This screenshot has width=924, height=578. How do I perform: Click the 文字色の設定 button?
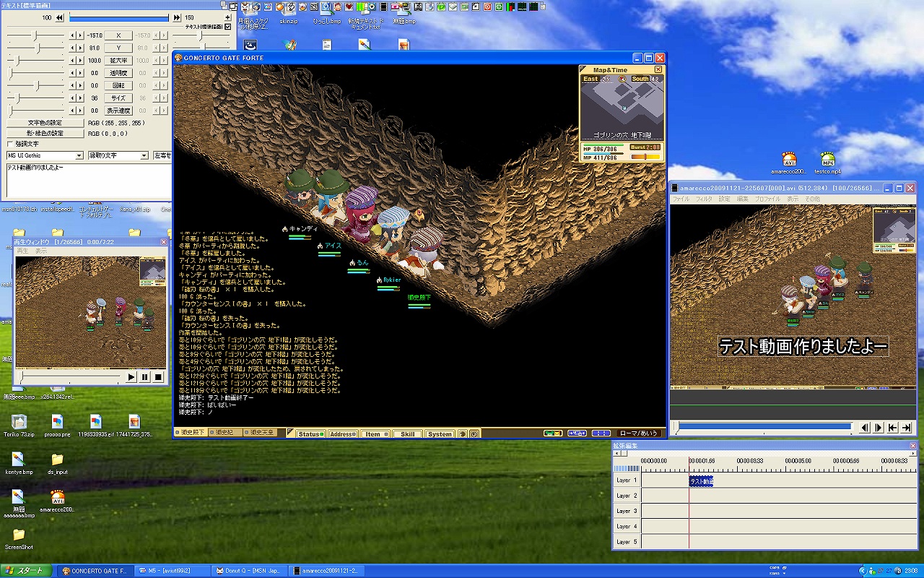45,123
